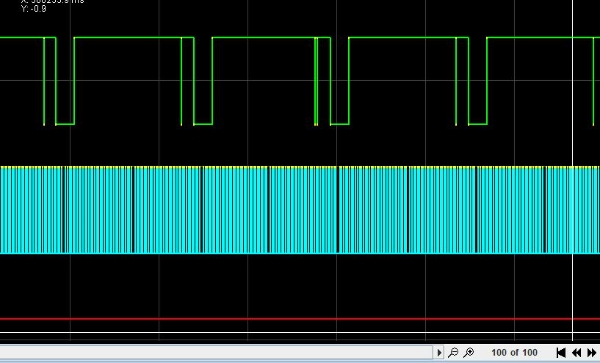Click the yellow top edge of cyan signal
The image size is (600, 363).
[x=300, y=167]
